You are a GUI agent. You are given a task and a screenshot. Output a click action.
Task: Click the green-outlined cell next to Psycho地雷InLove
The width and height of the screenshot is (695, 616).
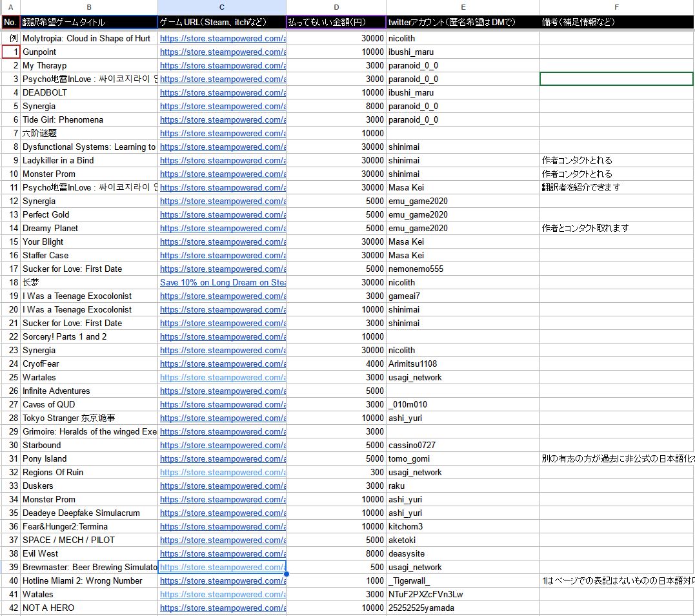[616, 79]
